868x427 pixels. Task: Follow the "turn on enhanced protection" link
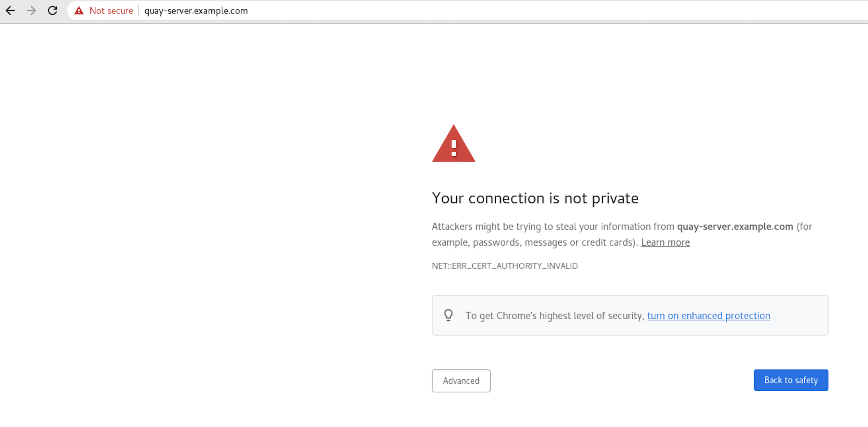(708, 316)
